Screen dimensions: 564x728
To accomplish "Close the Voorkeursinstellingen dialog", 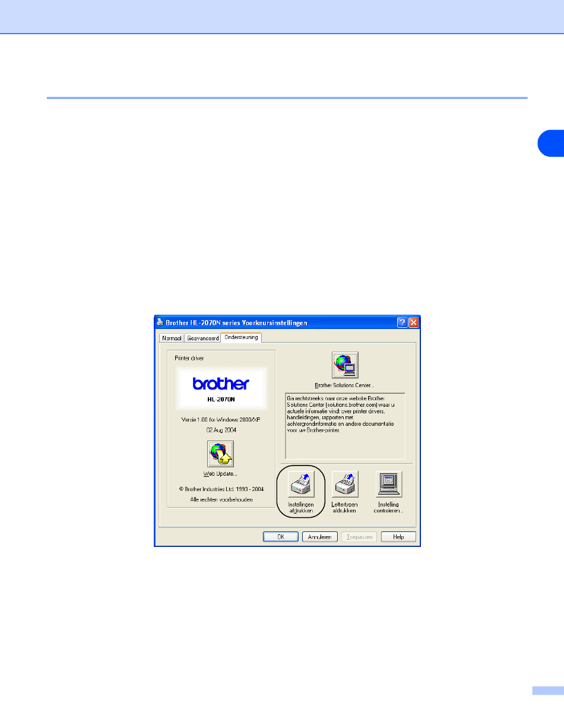I will [414, 322].
